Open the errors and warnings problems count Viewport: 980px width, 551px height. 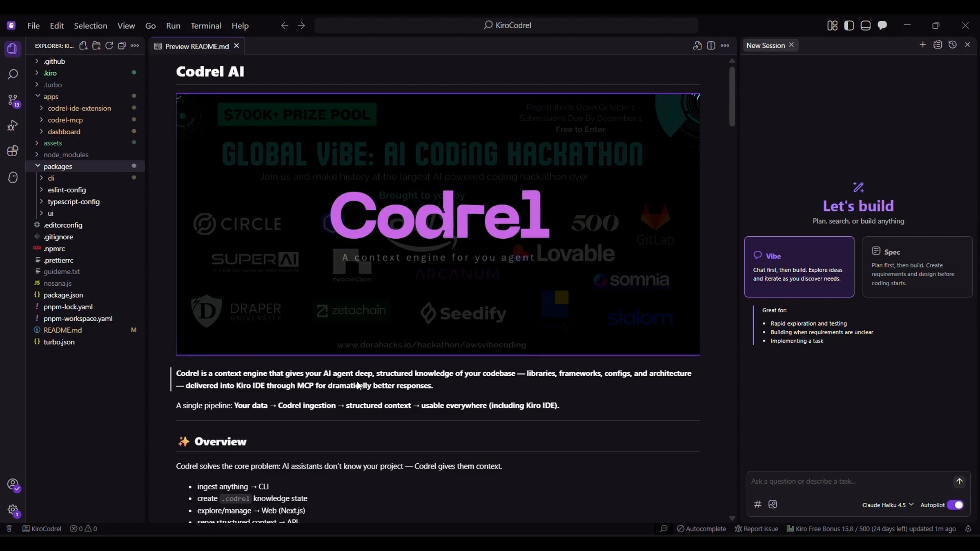pos(83,529)
